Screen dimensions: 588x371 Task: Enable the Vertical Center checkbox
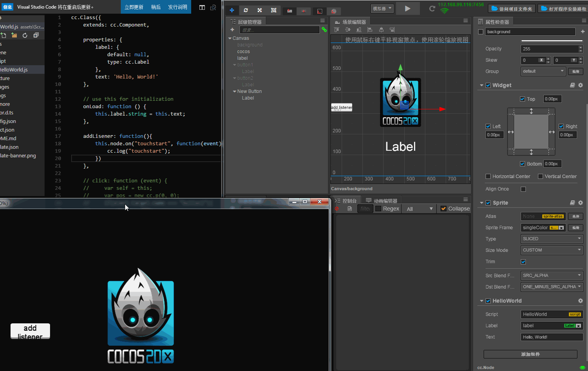coord(540,177)
